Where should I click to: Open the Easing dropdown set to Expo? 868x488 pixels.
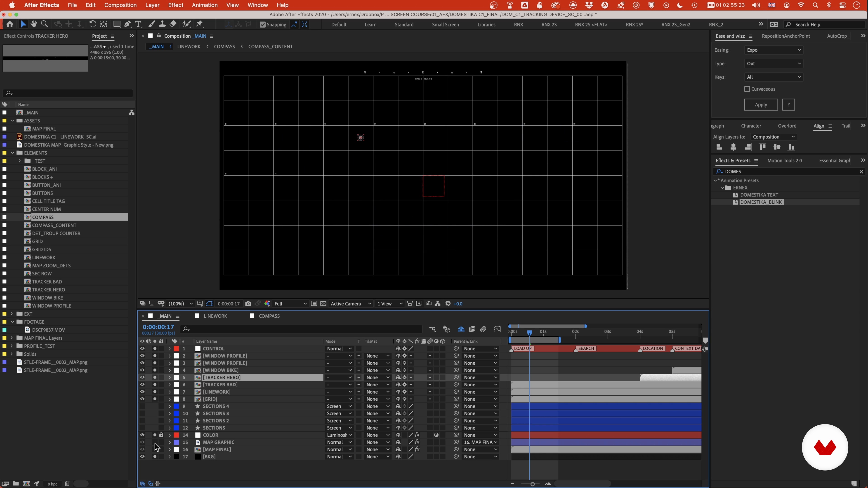click(774, 50)
